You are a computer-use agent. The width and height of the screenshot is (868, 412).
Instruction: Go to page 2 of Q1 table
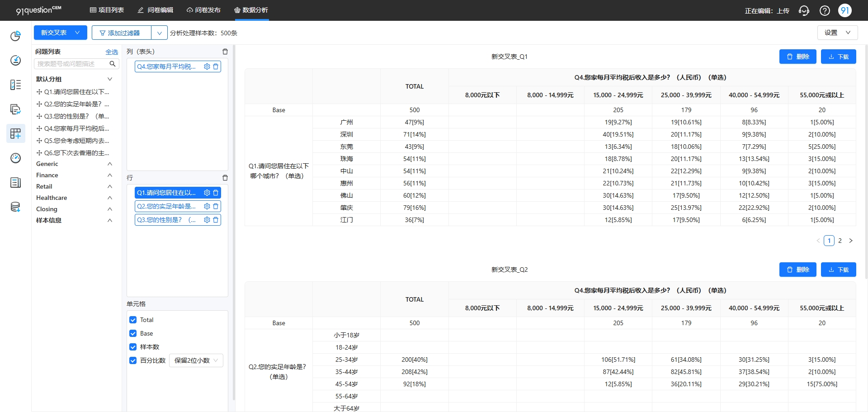[x=840, y=241]
